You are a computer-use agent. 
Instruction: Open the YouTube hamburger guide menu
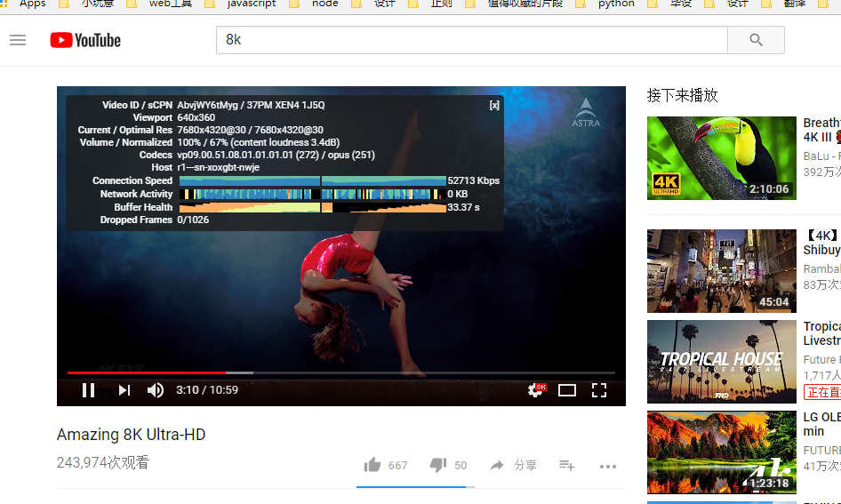tap(18, 40)
